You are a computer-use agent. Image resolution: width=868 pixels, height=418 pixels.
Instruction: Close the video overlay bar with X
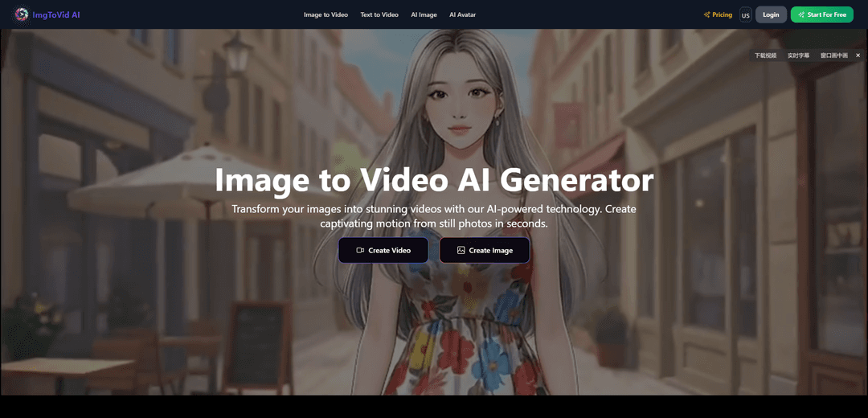[x=858, y=55]
